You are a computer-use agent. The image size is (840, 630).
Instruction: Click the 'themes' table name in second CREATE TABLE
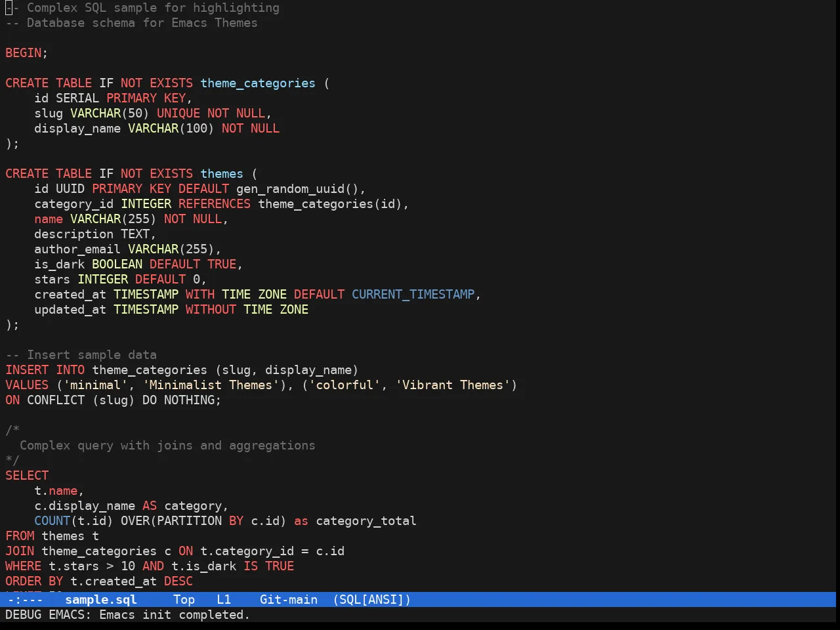pyautogui.click(x=222, y=173)
